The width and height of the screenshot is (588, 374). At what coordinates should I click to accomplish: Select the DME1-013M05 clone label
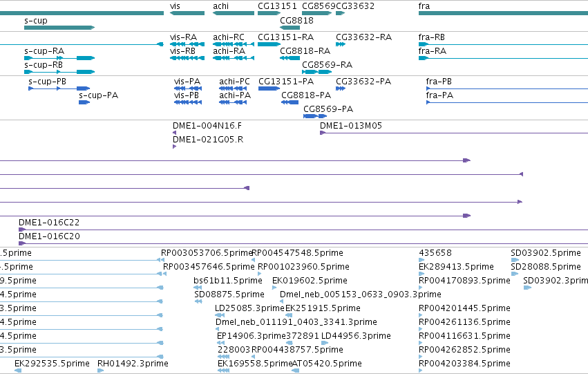[x=351, y=126]
